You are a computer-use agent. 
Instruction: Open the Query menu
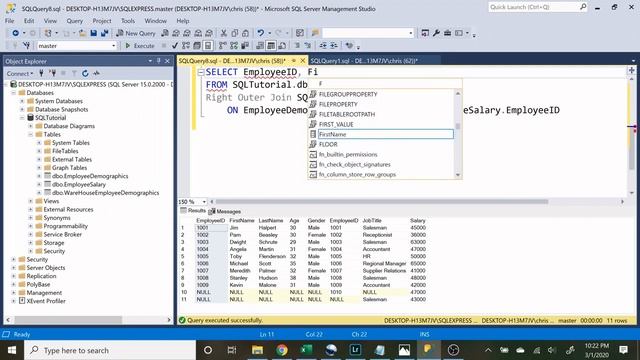pos(74,21)
